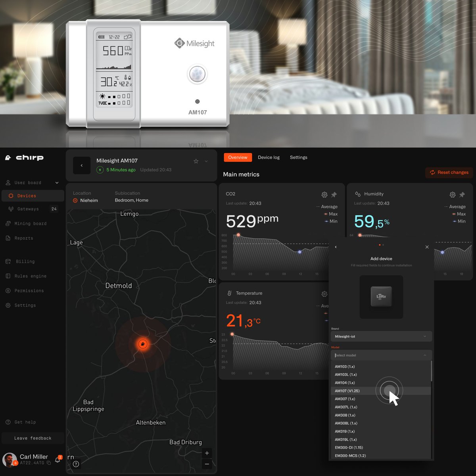Screen dimensions: 476x476
Task: Open the User board dropdown
Action: (32, 182)
